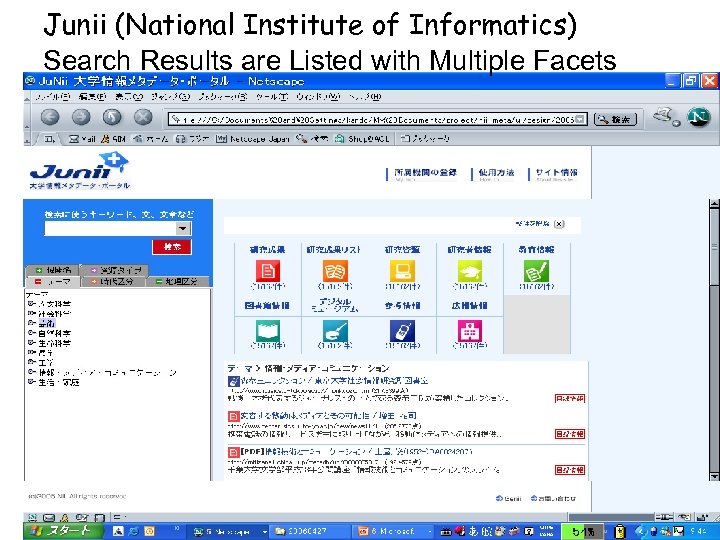This screenshot has width=720, height=540.
Task: Click the Junii logo
Action: [x=80, y=171]
